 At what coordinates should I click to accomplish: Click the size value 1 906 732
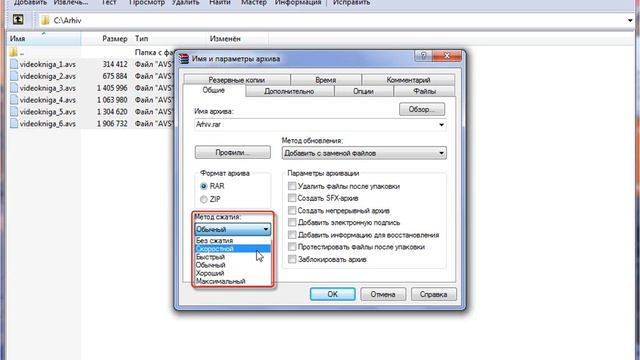112,123
